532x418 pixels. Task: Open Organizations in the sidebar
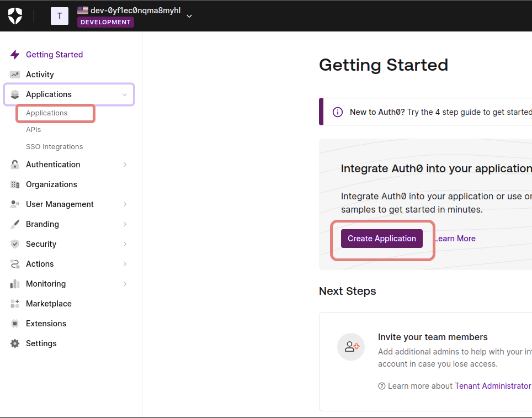pos(51,184)
